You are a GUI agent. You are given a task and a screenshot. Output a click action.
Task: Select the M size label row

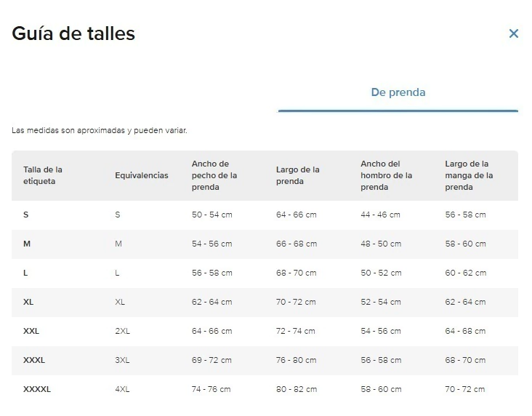coord(27,244)
